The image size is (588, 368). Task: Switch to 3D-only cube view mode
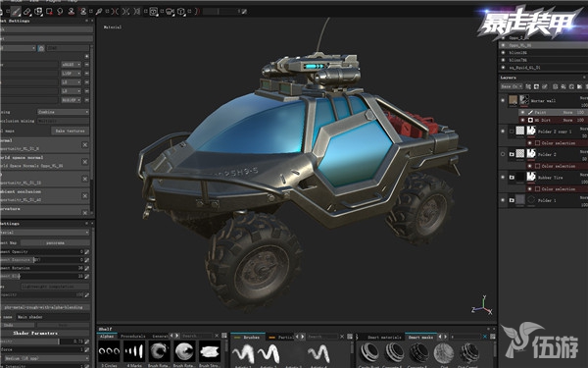pos(181,12)
